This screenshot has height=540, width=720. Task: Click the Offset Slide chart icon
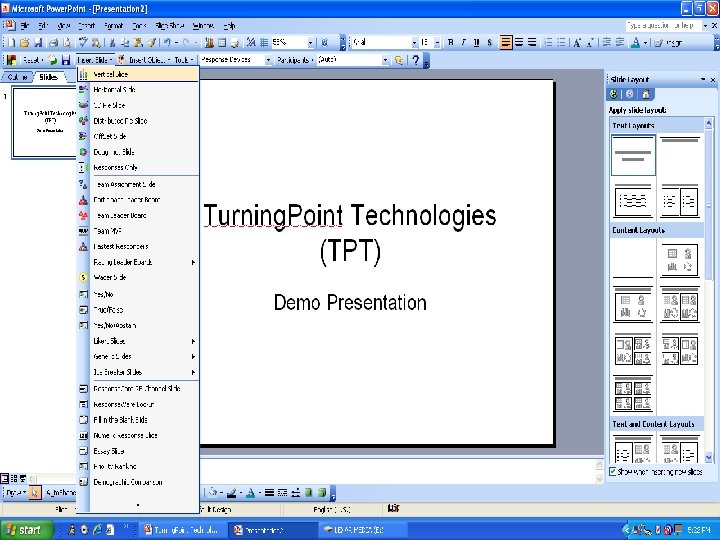(83, 136)
